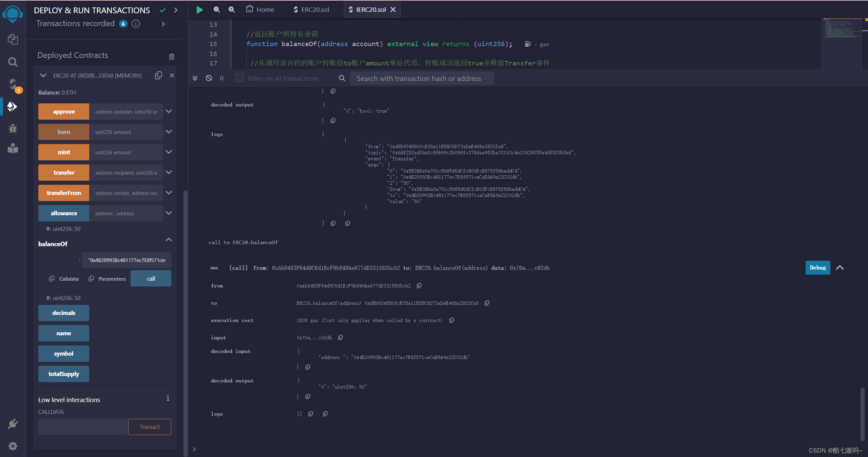Click the call button for balanceOf
Screen dimensions: 868x457
pyautogui.click(x=151, y=278)
